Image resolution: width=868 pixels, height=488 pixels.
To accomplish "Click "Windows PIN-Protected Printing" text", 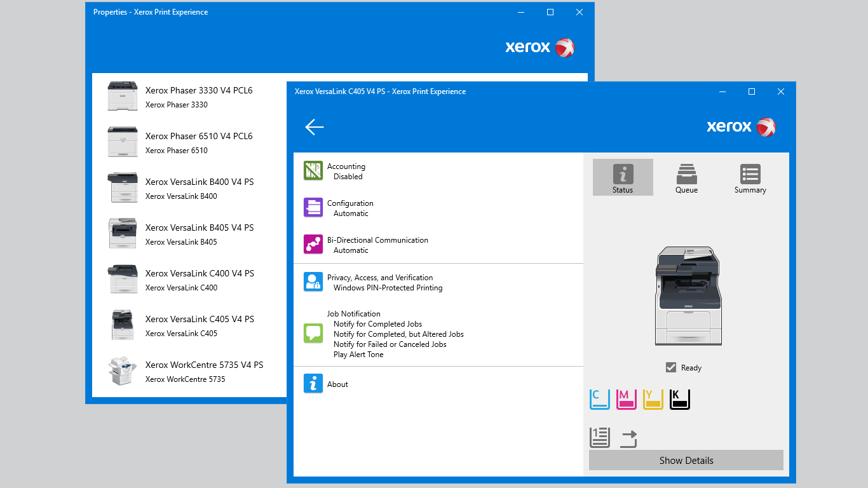I will tap(388, 288).
